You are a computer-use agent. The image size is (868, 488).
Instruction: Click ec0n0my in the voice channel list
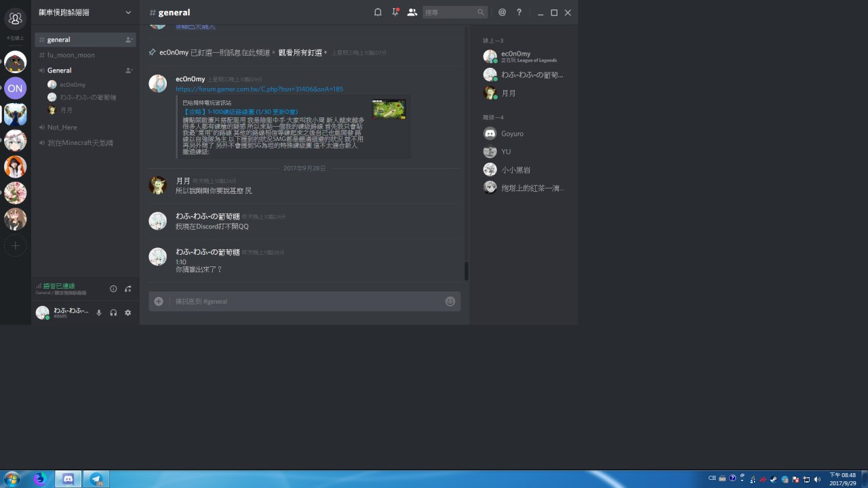click(x=73, y=85)
